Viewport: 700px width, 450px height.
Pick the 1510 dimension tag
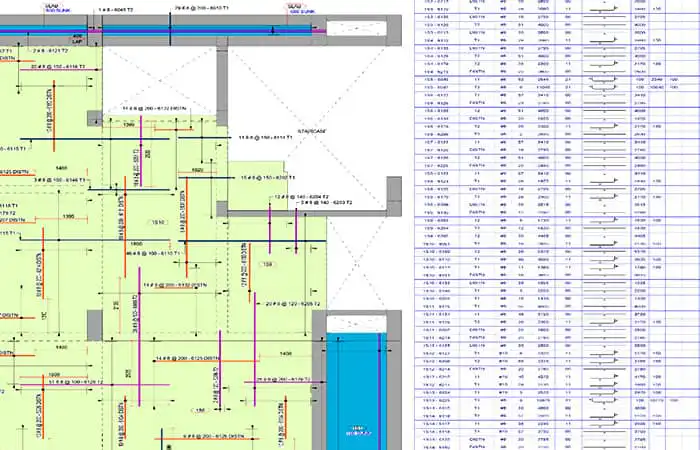(158, 222)
